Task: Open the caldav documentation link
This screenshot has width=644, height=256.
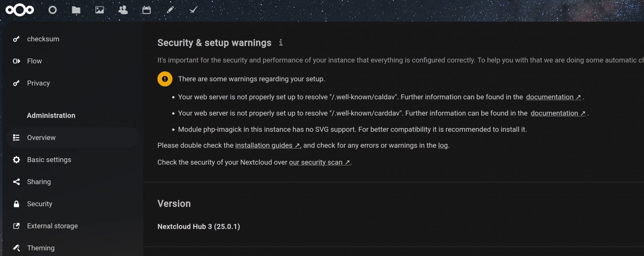Action: point(553,97)
